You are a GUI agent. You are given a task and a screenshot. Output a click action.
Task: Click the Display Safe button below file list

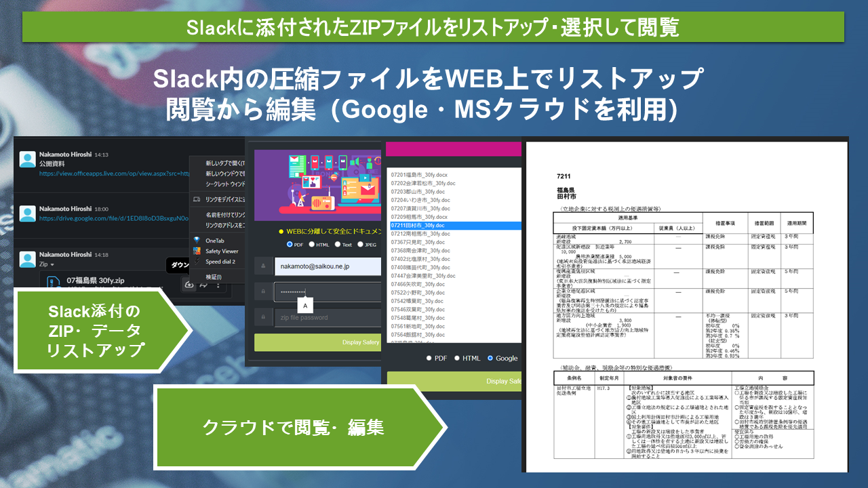[454, 382]
